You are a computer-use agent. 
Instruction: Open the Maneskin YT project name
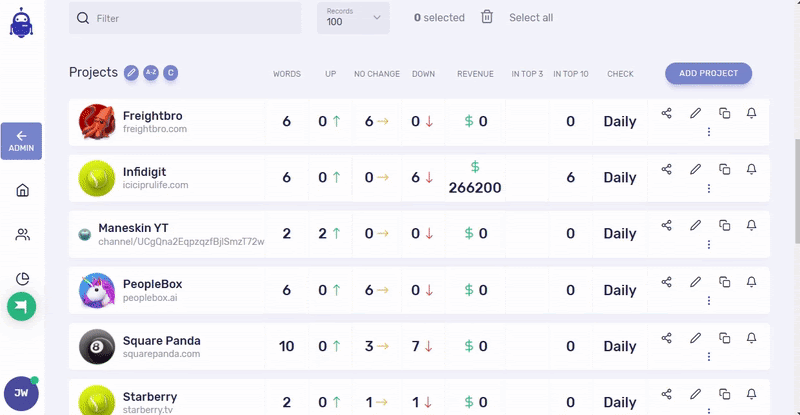pos(133,228)
